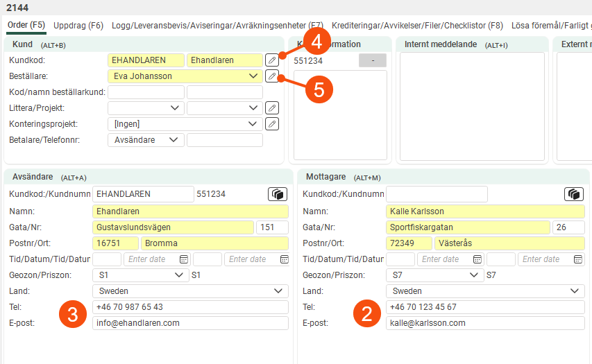
Task: Switch to the Uppdrag (F6) tab
Action: (x=78, y=26)
